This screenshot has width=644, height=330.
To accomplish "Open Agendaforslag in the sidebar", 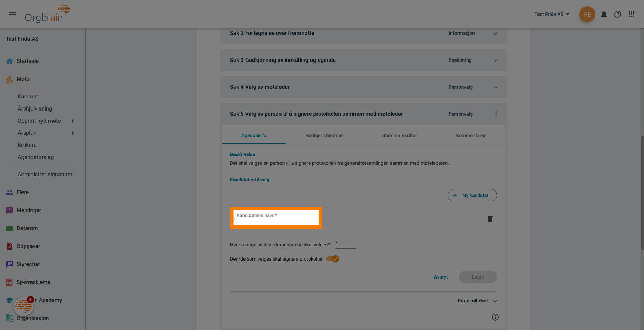I will click(36, 157).
